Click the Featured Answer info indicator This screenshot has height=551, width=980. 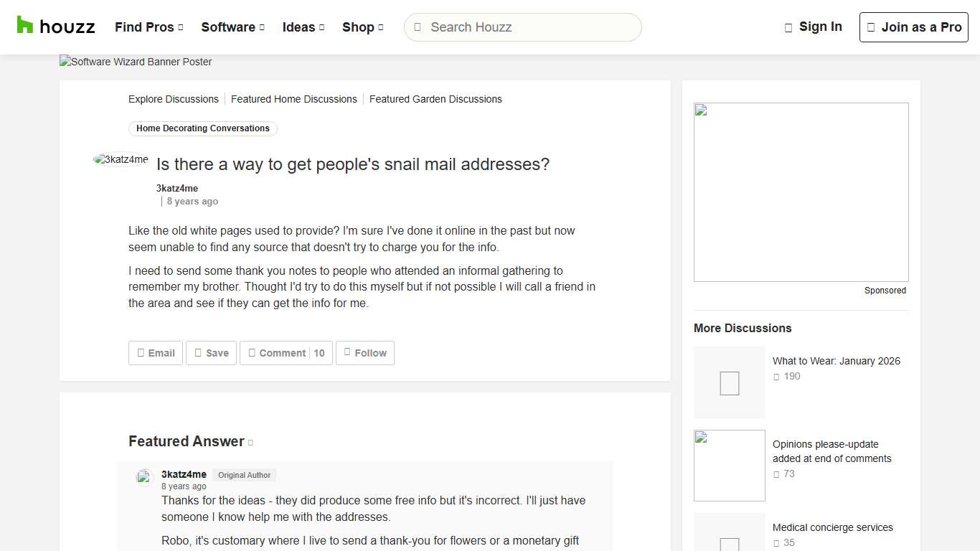[x=250, y=442]
